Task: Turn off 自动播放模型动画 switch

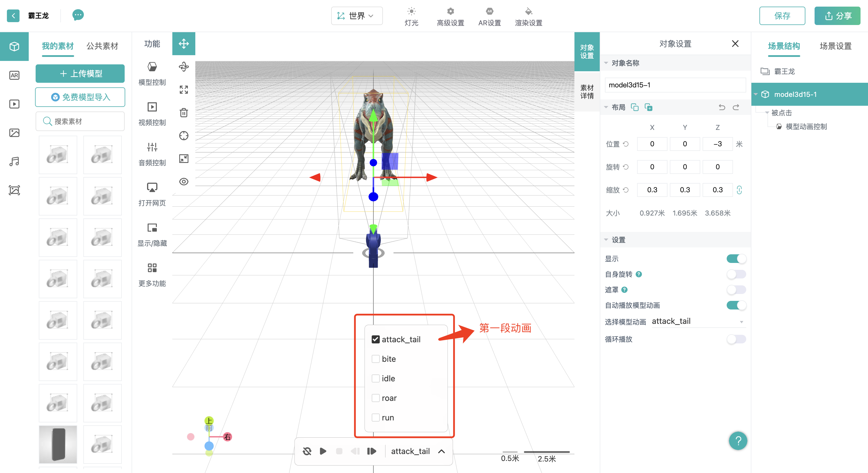Action: coord(736,305)
